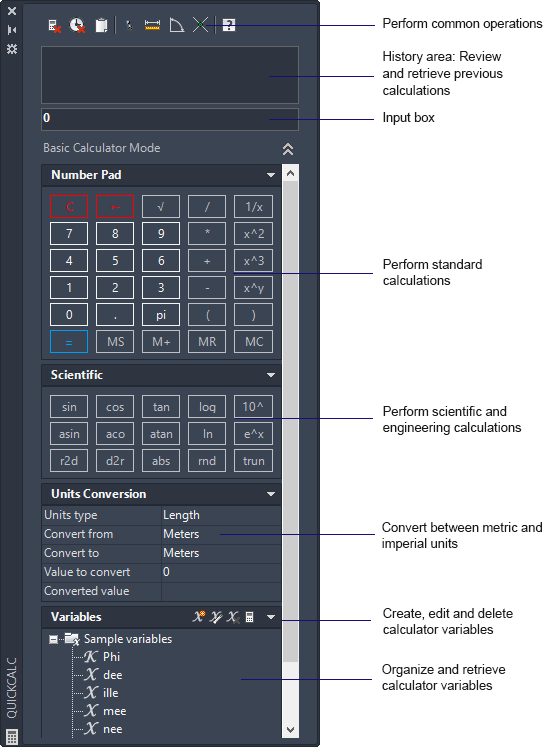
Task: Click the Clear input box icon
Action: click(55, 25)
